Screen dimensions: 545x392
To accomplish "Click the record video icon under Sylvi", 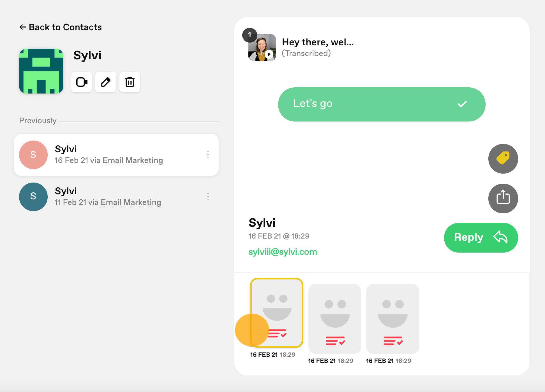I will point(82,82).
